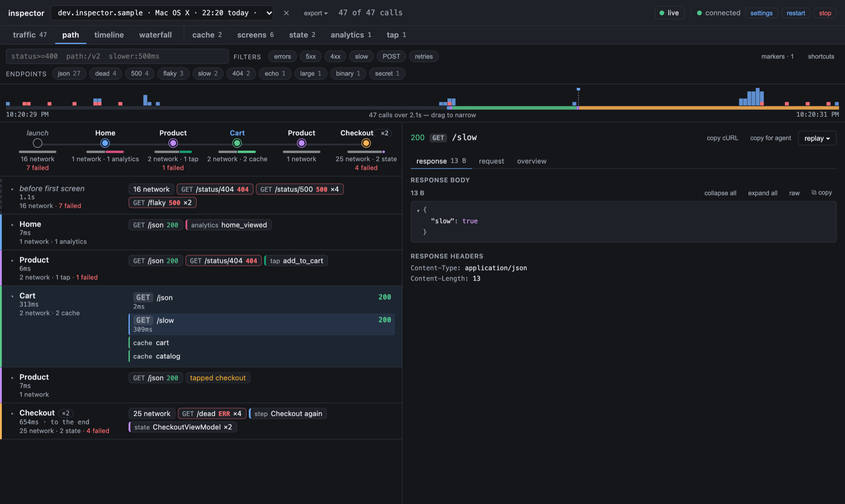Screen dimensions: 845x504
Task: Select the dead 4 endpoint chip
Action: tap(106, 73)
